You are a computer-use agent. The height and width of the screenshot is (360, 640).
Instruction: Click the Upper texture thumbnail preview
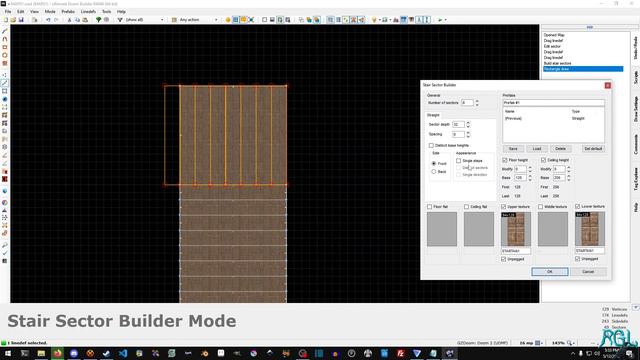[516, 229]
